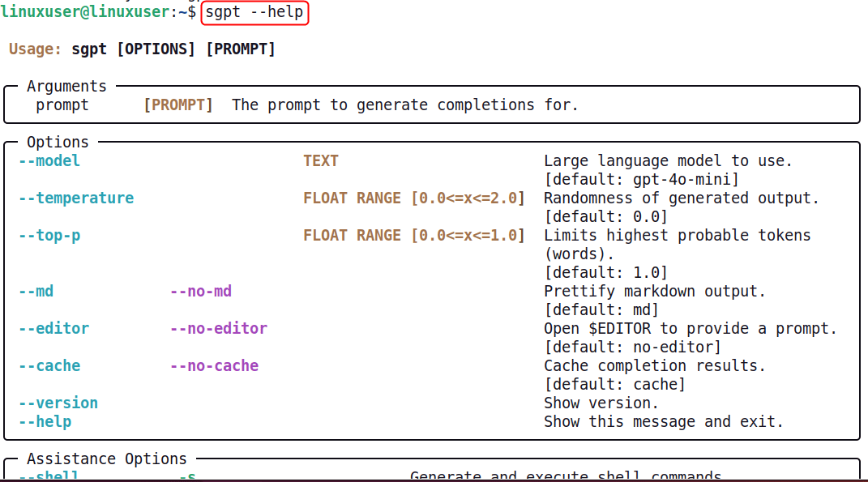Click the --cache flag
Viewport: 868px width, 482px height.
click(49, 365)
